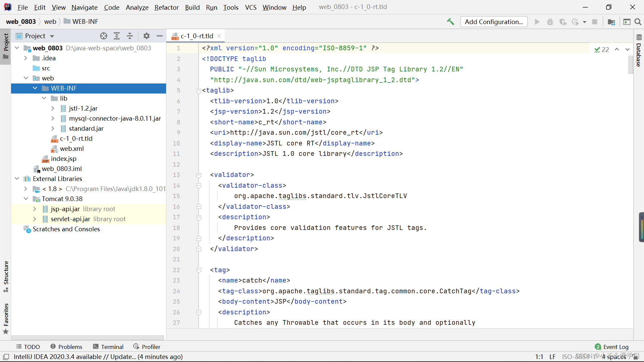Expand the .idea folder
Screen dimensions: 644x362
[26, 58]
